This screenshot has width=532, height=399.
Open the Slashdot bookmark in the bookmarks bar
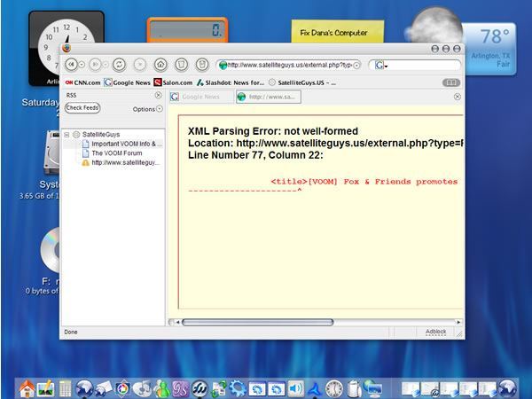pos(231,82)
